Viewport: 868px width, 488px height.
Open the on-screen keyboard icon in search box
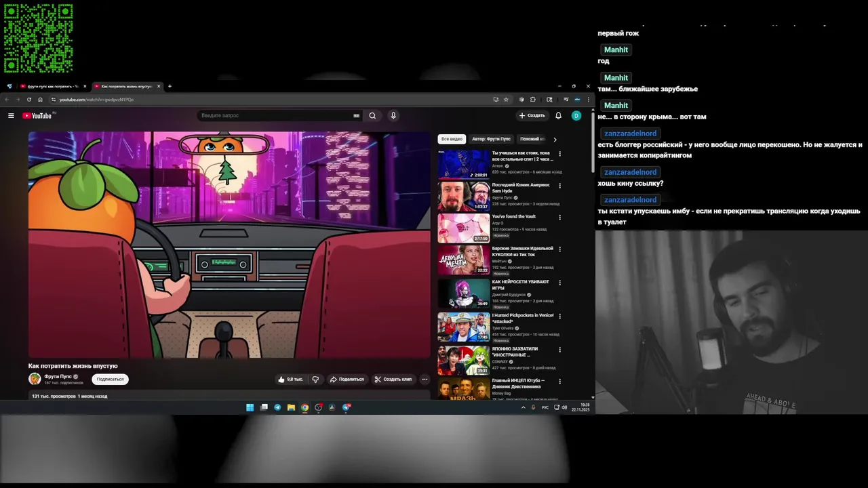click(x=357, y=116)
